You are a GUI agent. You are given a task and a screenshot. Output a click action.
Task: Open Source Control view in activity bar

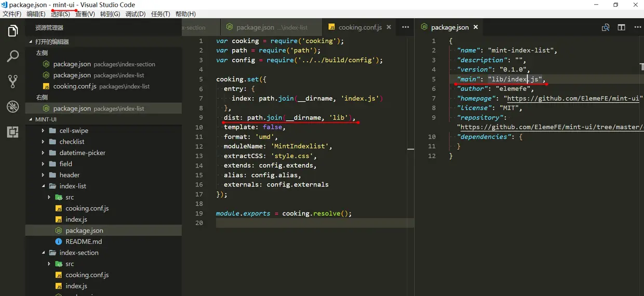[x=13, y=81]
